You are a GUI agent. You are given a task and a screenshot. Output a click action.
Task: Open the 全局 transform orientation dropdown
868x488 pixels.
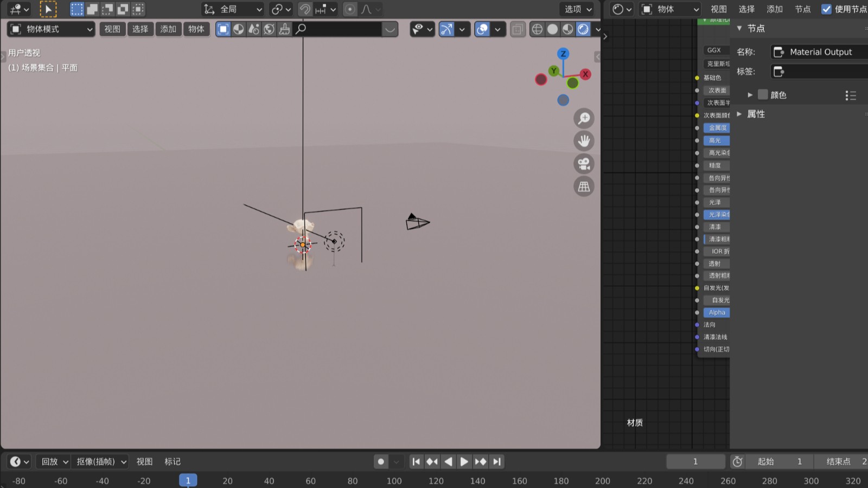[233, 9]
